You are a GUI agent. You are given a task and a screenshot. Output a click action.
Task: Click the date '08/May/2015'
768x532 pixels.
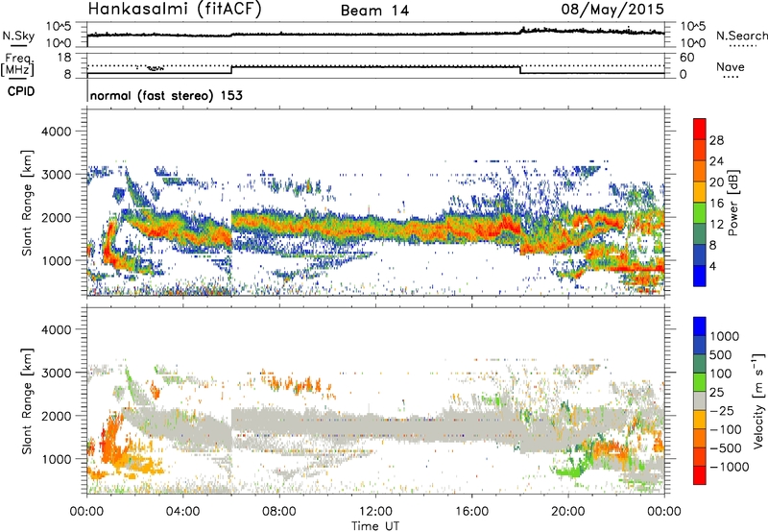(x=612, y=10)
